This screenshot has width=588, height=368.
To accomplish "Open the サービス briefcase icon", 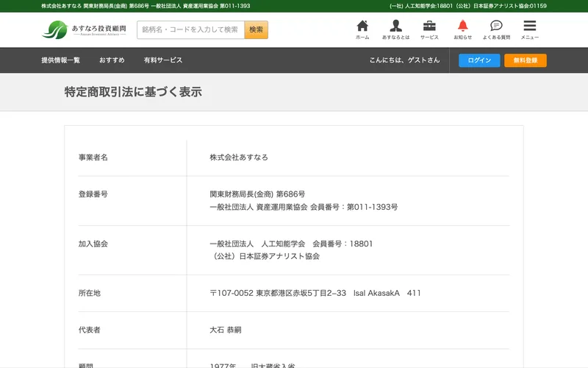I will coord(429,29).
